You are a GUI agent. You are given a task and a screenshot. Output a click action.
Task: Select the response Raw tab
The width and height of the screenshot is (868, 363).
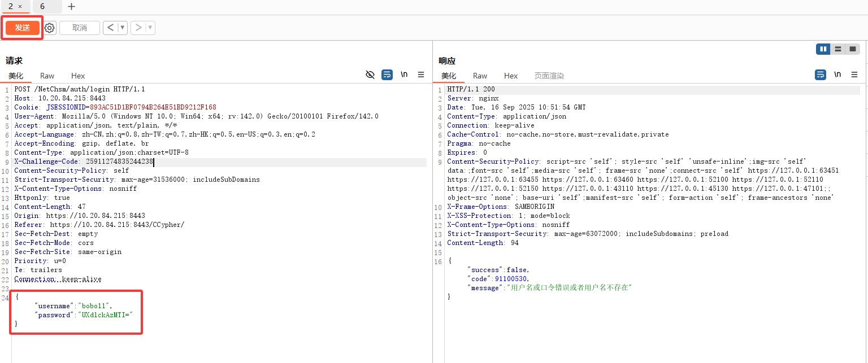pyautogui.click(x=480, y=76)
